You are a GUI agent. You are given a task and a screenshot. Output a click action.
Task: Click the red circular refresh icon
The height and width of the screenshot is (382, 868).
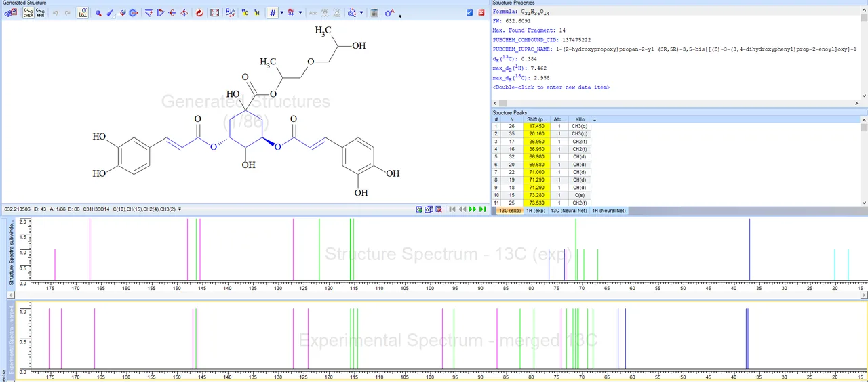(199, 13)
